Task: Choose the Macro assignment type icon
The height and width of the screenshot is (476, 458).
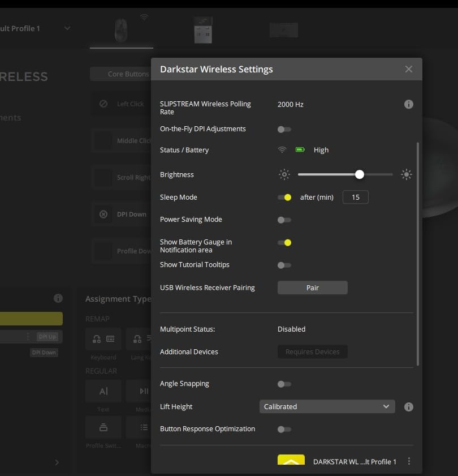Action: [139, 427]
